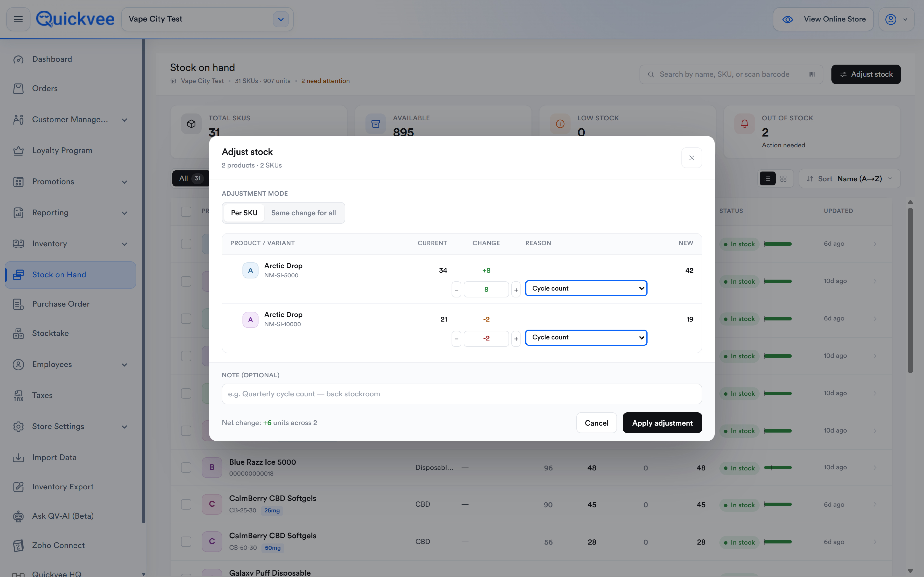Check the CalmBerry CBD Softgels 25mg checkbox
Image resolution: width=924 pixels, height=577 pixels.
pos(186,504)
